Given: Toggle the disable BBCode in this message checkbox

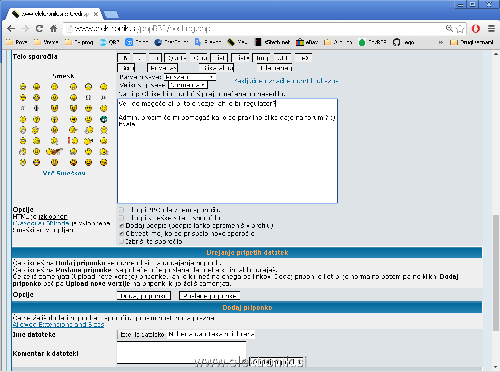Looking at the screenshot, I should (122, 210).
